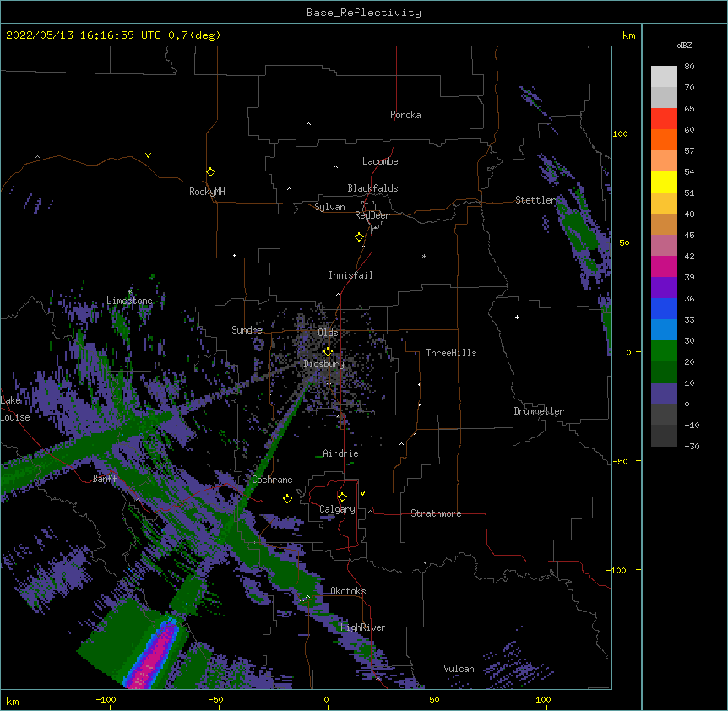This screenshot has height=711, width=728.
Task: Click the bright green 20-30 dBZ legend swatch
Action: pos(664,351)
